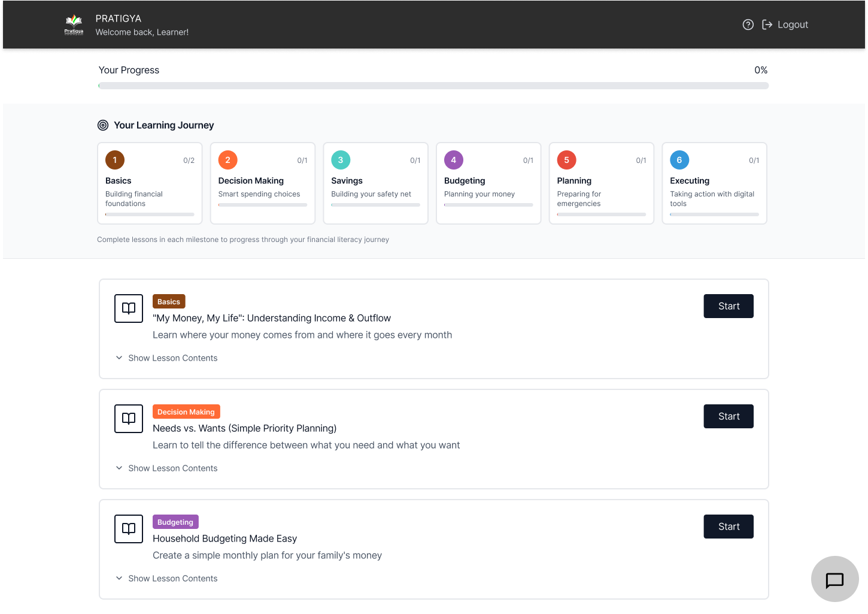
Task: Start the Needs vs. Wants lesson
Action: tap(729, 416)
